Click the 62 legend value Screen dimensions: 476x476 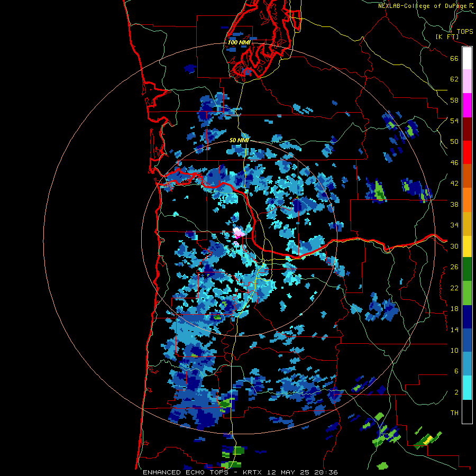click(x=454, y=79)
